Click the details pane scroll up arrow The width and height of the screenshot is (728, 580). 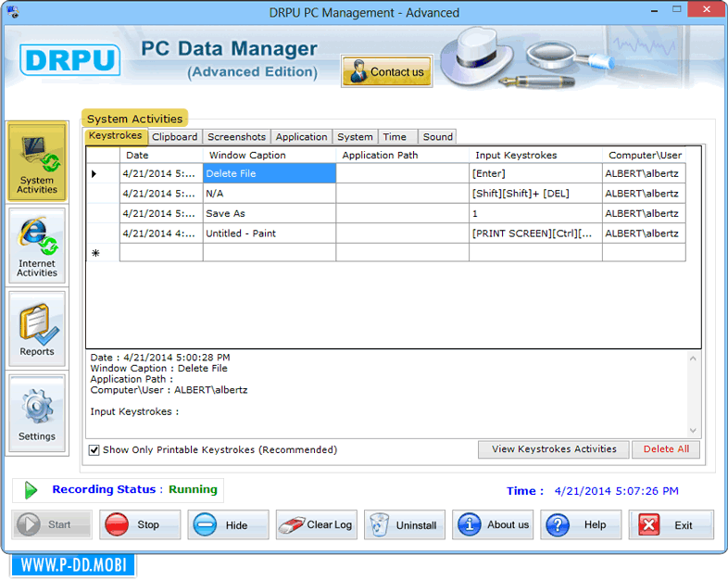(693, 359)
